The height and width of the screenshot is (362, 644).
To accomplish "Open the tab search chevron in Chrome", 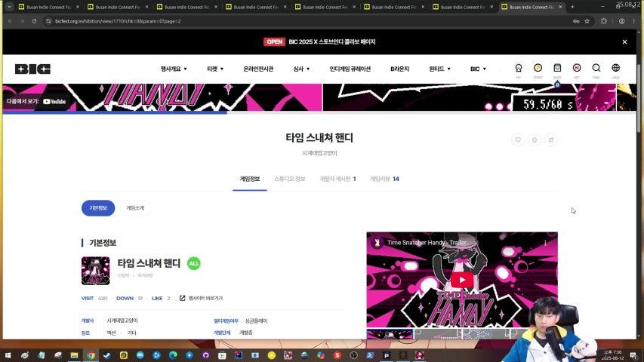I will 9,7.
